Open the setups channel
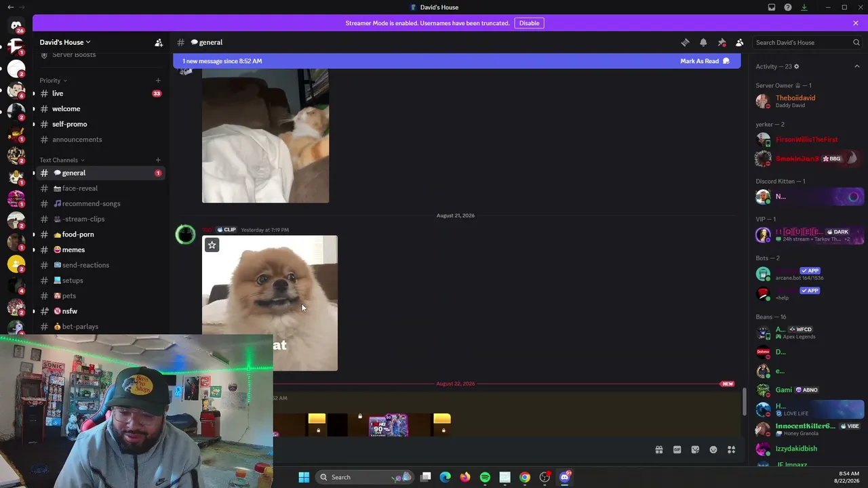 (x=100, y=281)
